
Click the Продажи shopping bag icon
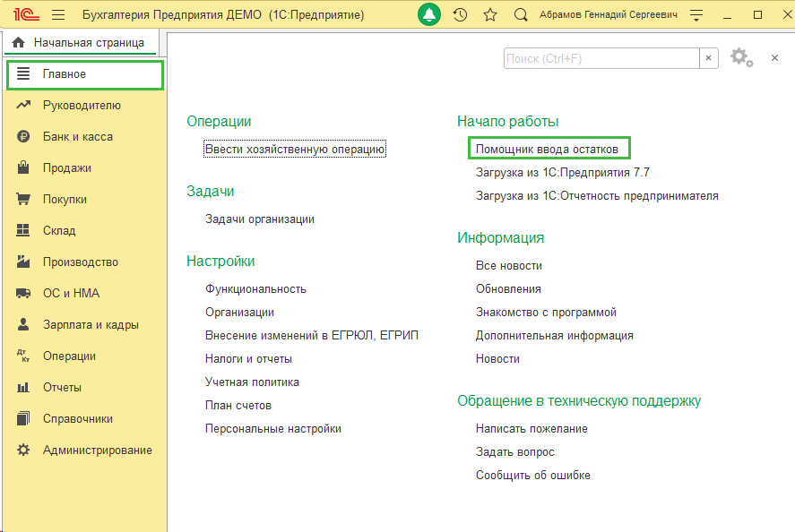[x=23, y=167]
